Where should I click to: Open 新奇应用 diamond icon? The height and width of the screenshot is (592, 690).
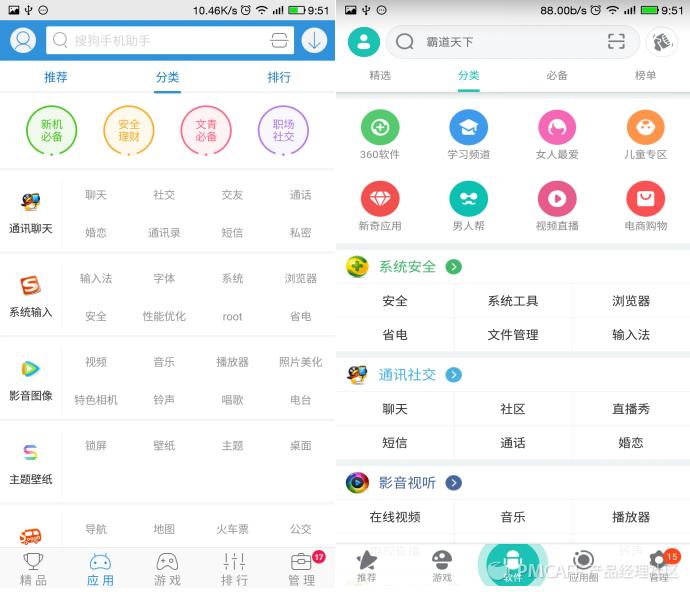pos(380,199)
